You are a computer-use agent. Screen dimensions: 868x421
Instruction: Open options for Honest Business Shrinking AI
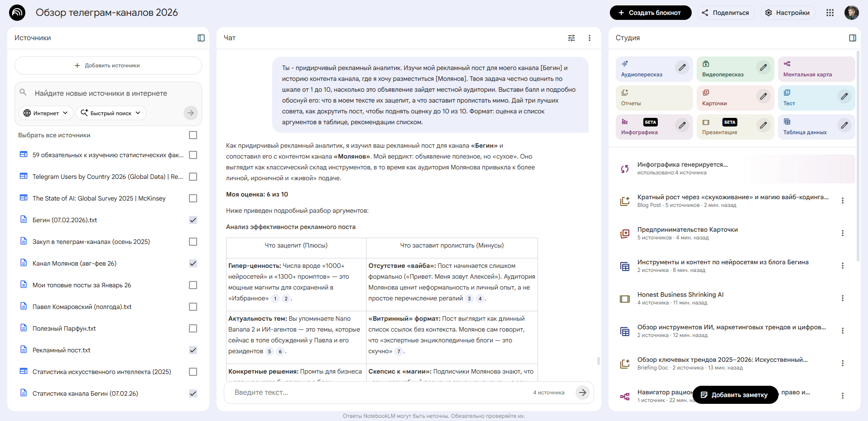(842, 298)
